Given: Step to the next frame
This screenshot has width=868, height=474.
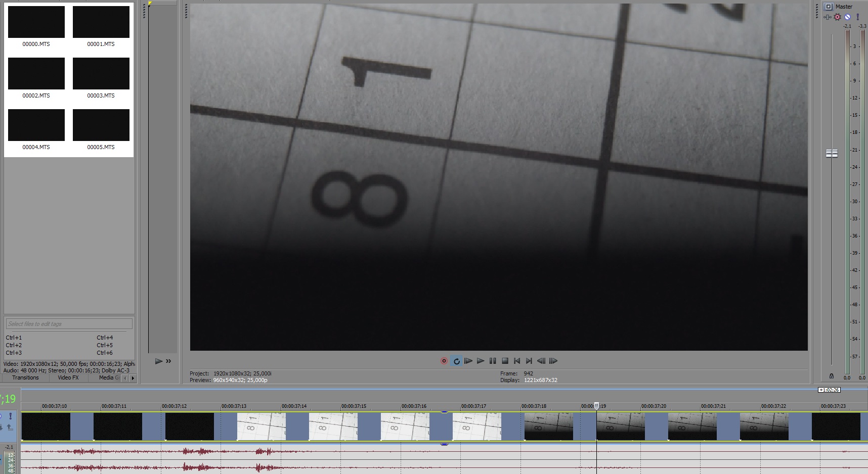Looking at the screenshot, I should (x=553, y=361).
